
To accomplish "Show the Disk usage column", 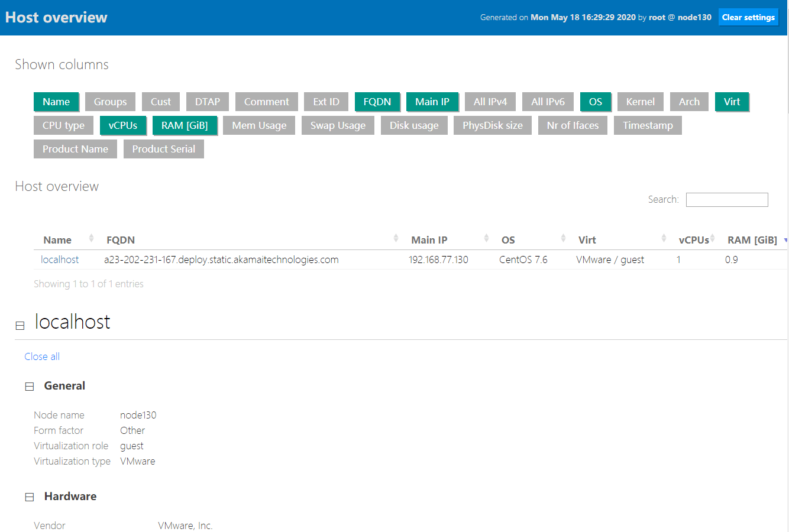I will pyautogui.click(x=414, y=125).
